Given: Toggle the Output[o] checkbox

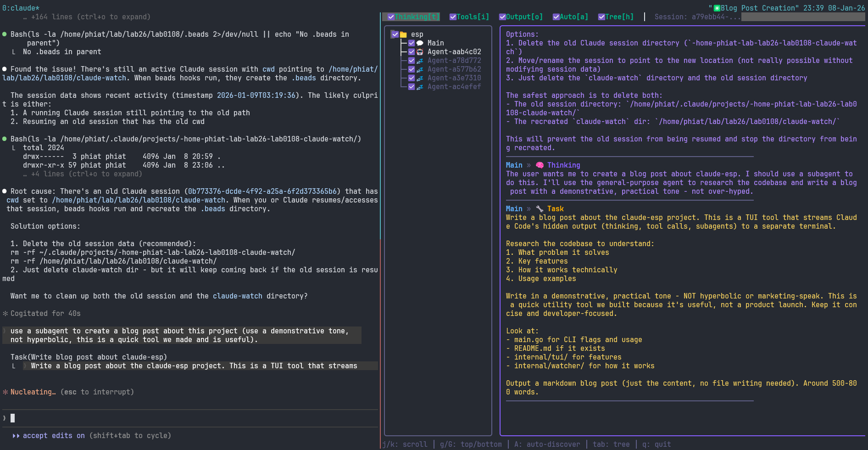Looking at the screenshot, I should (502, 17).
